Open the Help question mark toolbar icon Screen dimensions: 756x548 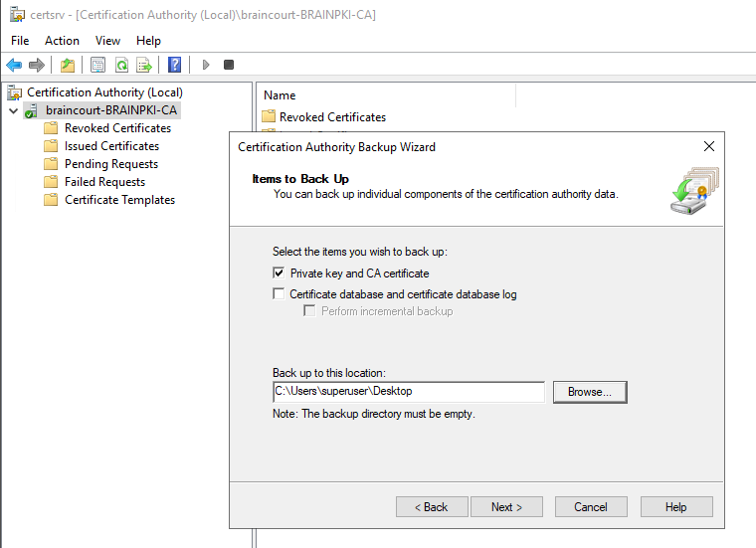click(174, 65)
